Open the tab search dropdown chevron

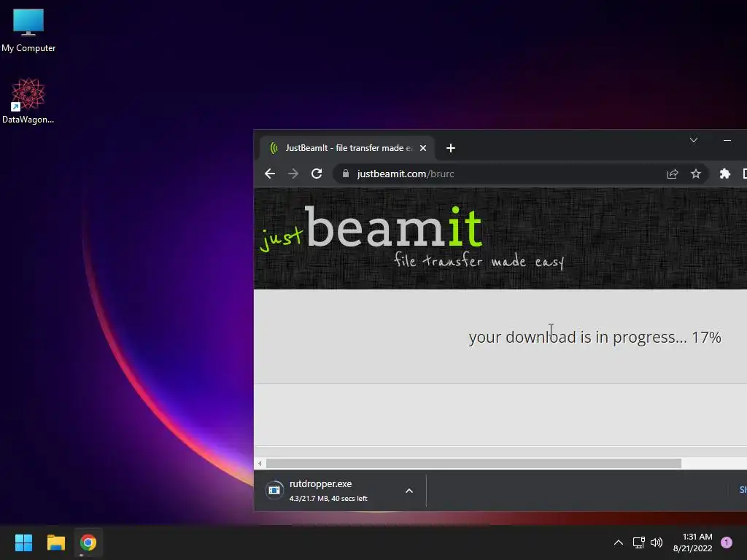click(x=694, y=140)
